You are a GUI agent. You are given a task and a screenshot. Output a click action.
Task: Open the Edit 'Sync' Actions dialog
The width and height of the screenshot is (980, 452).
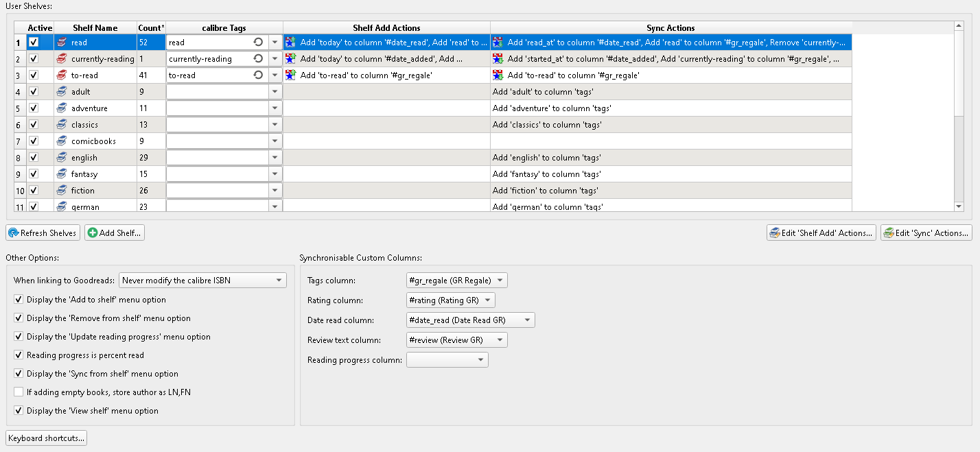tap(926, 233)
